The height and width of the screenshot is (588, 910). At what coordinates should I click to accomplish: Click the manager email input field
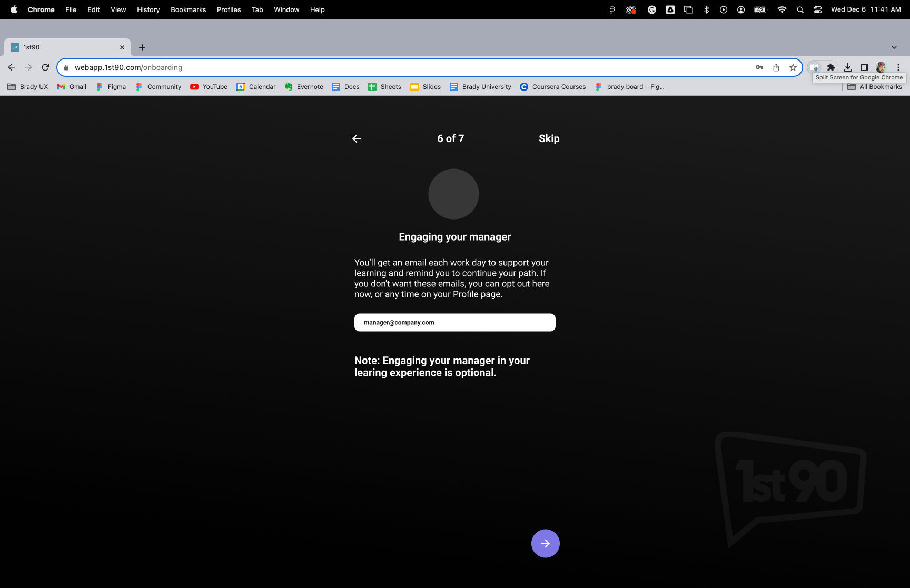[x=454, y=322]
